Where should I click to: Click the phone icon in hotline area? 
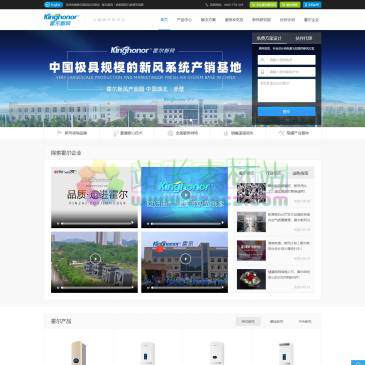(x=207, y=5)
